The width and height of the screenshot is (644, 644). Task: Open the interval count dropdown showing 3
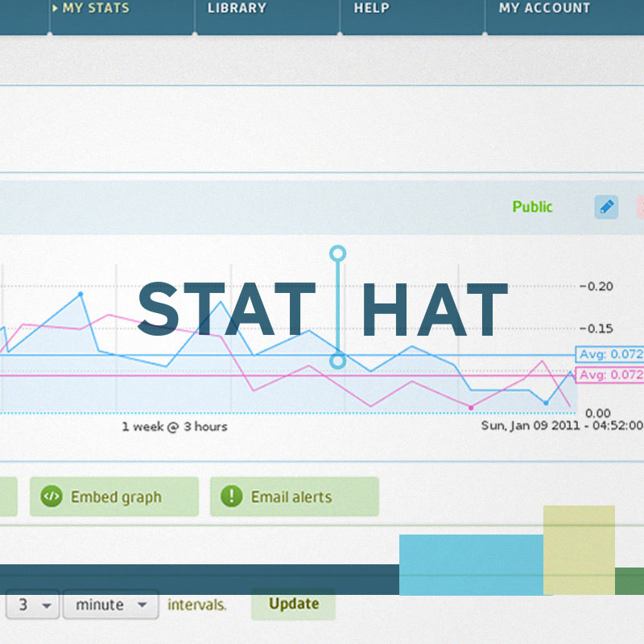pyautogui.click(x=32, y=605)
